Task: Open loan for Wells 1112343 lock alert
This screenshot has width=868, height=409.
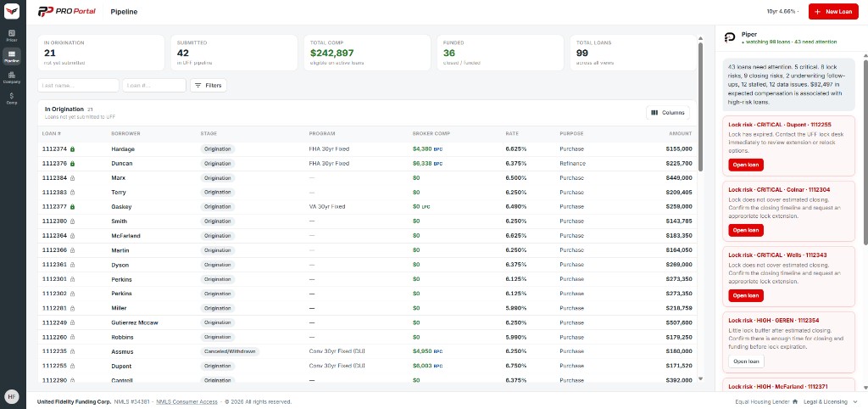Action: pos(746,295)
